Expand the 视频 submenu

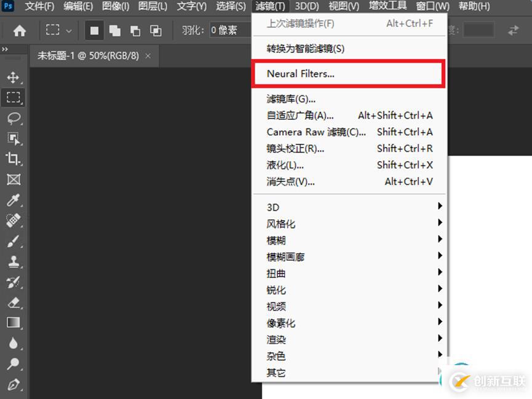349,306
